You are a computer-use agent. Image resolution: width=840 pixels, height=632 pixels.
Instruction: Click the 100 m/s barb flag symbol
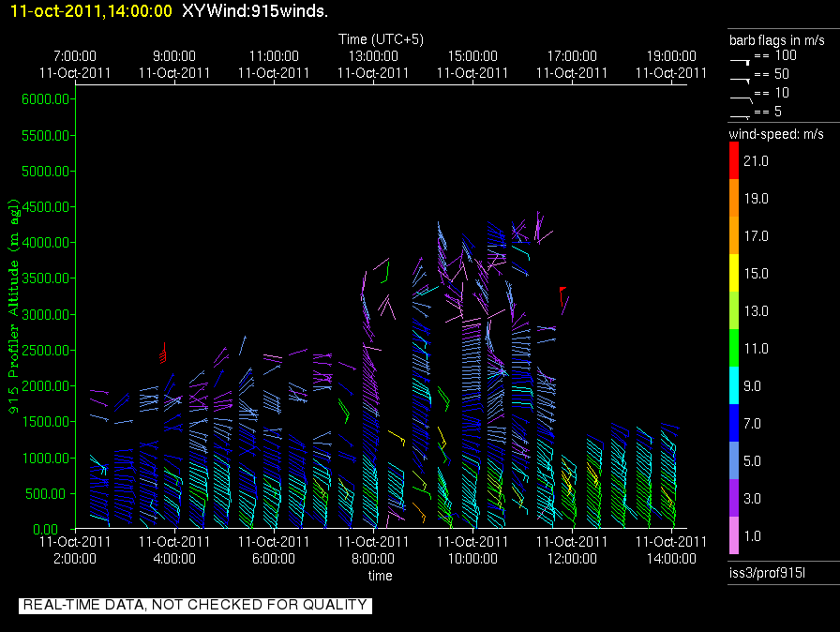[x=741, y=59]
